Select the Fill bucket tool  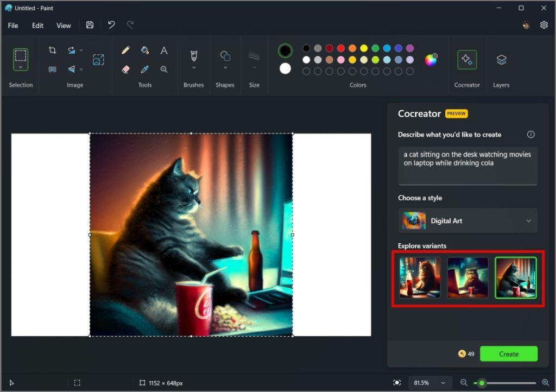(x=144, y=50)
